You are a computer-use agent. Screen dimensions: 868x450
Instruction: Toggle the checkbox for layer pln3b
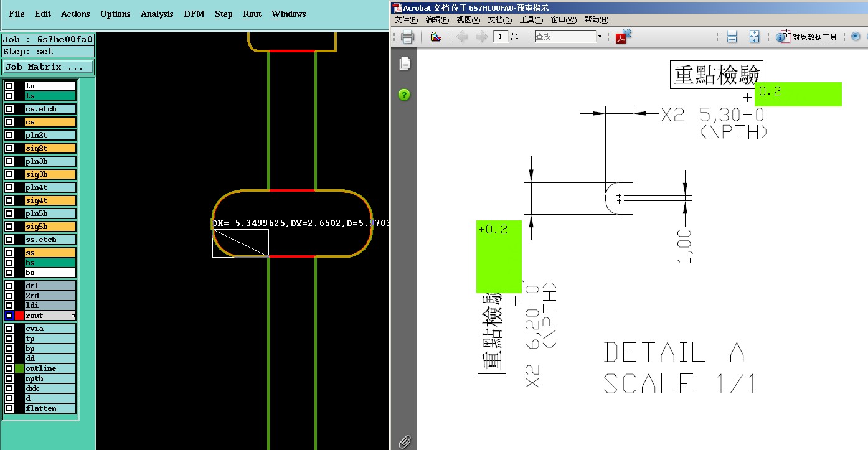coord(9,161)
